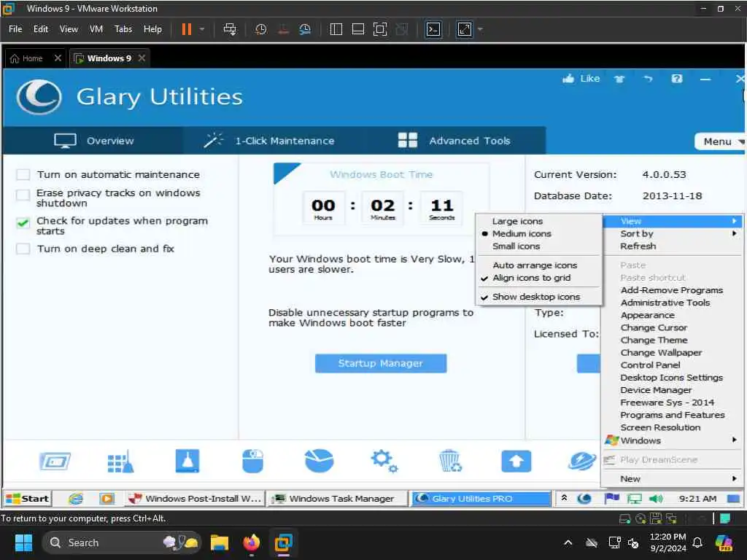
Task: Expand the New submenu in context menu
Action: tap(672, 478)
